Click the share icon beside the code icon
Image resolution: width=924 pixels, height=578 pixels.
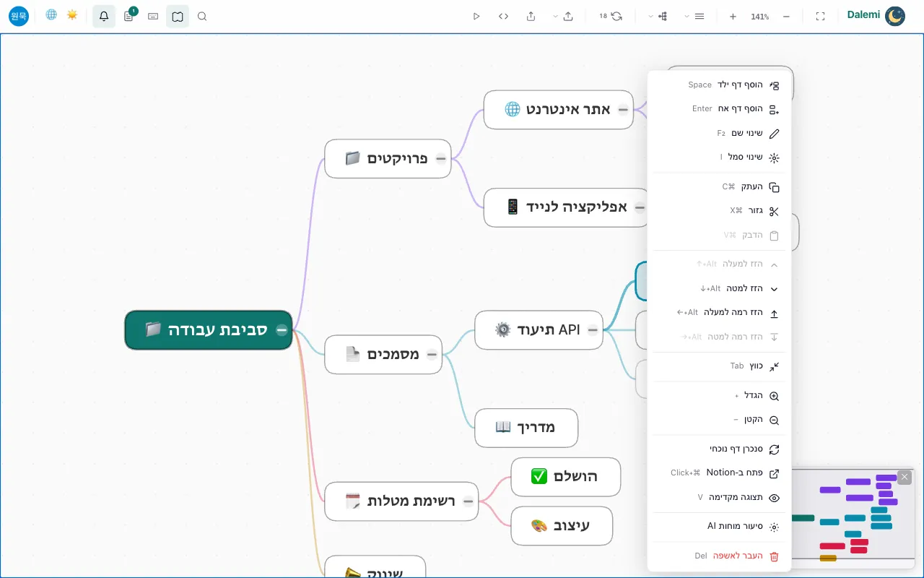[531, 16]
